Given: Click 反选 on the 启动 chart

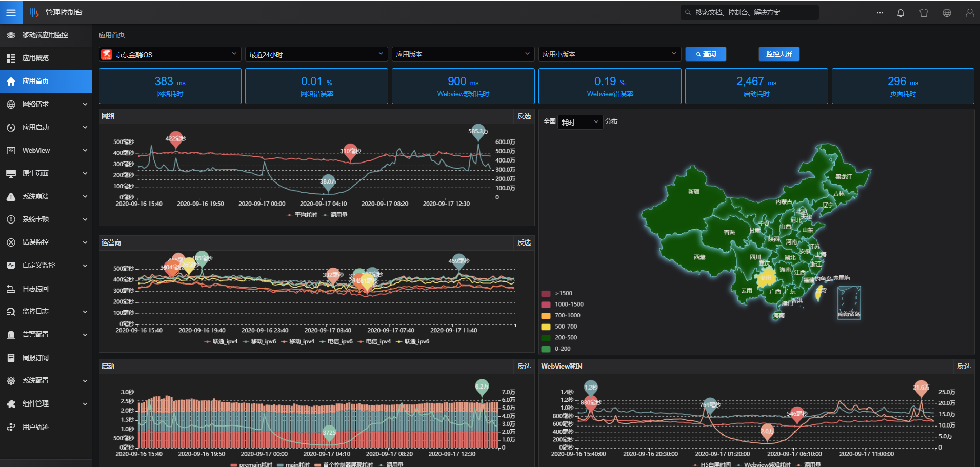Looking at the screenshot, I should point(524,366).
